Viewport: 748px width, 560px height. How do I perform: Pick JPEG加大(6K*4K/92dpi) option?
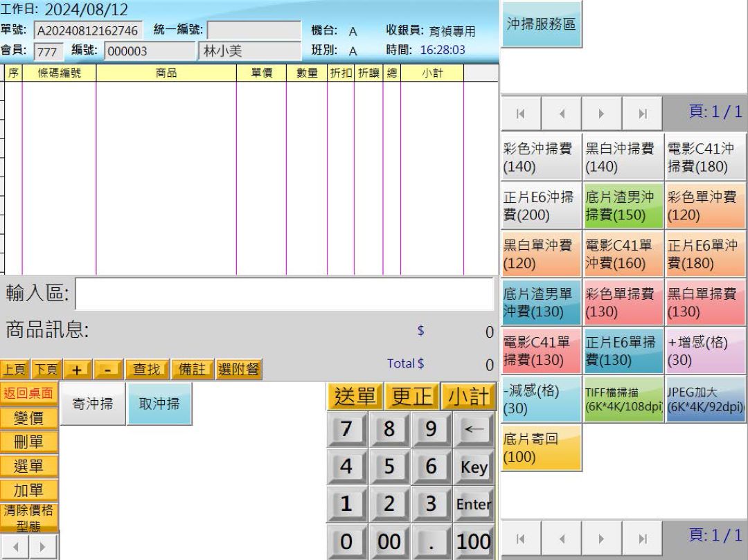(x=705, y=400)
